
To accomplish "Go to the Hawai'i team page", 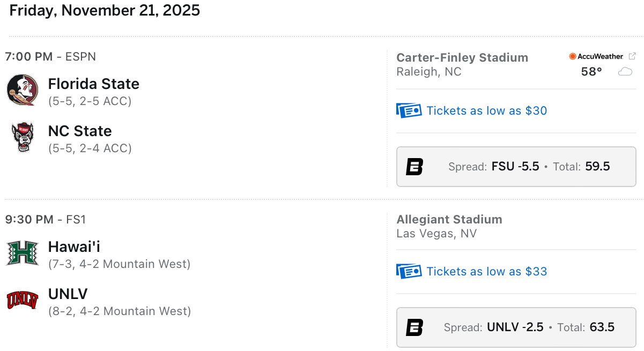I will (x=74, y=247).
